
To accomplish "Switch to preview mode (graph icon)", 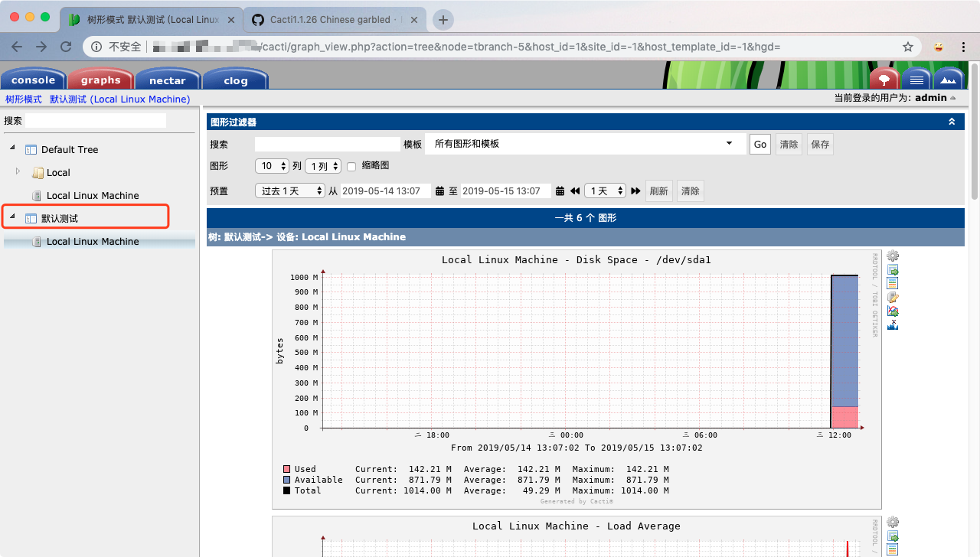I will pyautogui.click(x=948, y=79).
